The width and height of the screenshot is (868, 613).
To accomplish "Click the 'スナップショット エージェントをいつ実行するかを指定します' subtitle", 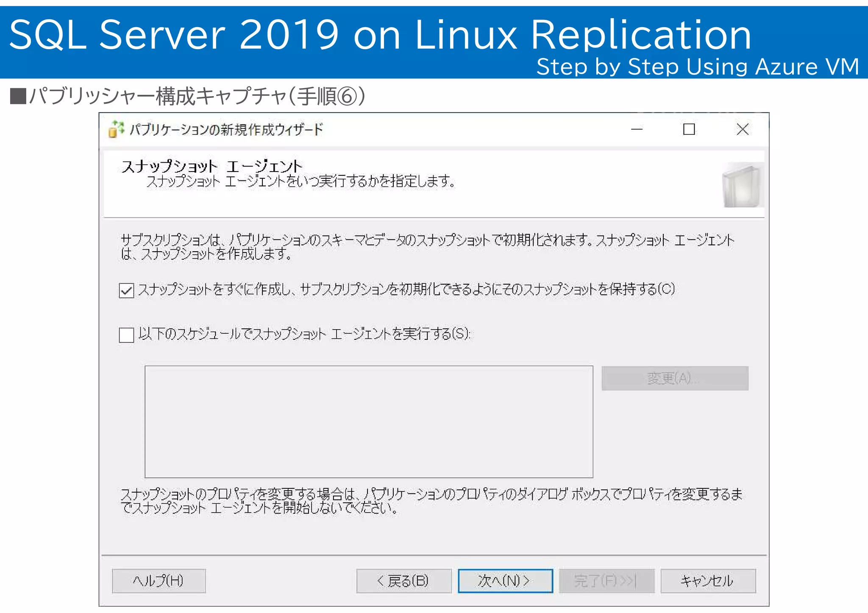I will [x=300, y=182].
